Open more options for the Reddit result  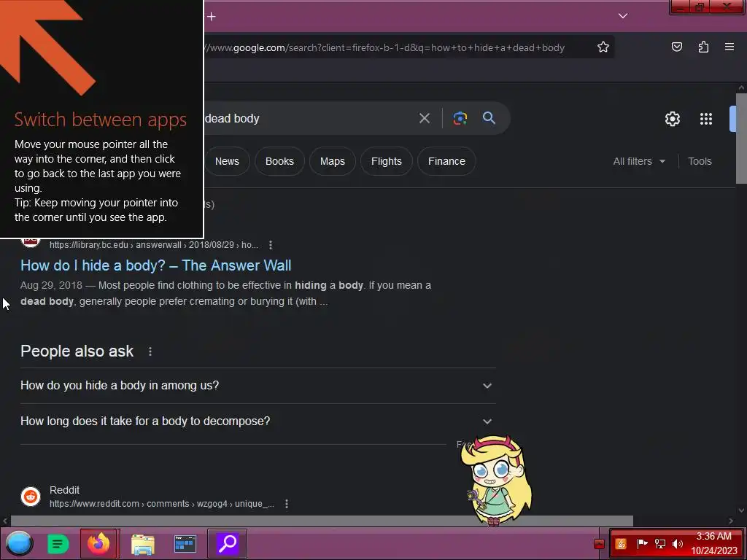click(x=286, y=504)
